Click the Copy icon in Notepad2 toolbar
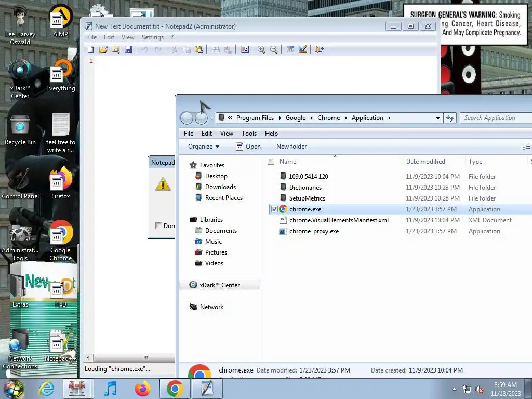 point(187,49)
